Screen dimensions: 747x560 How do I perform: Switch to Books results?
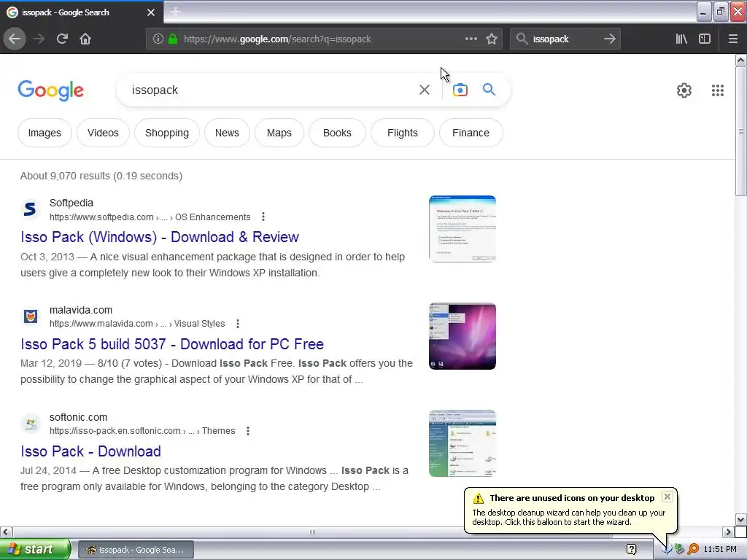point(337,133)
